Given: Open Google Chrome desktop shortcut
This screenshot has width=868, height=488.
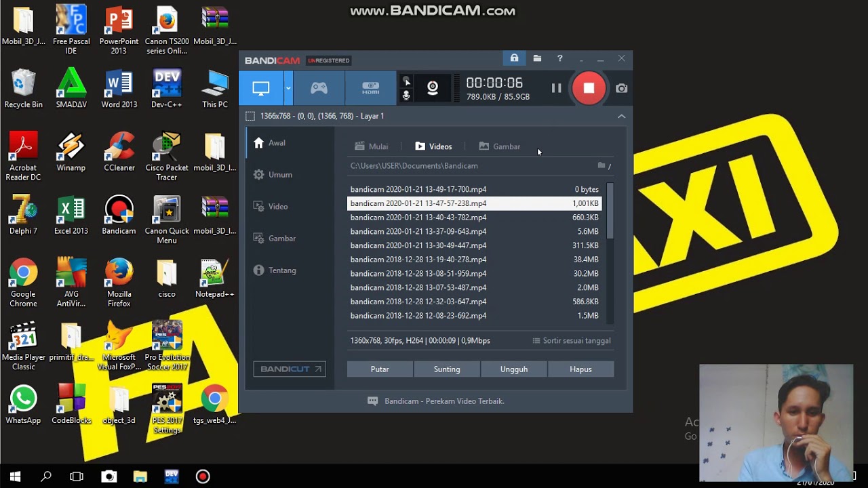Looking at the screenshot, I should [24, 283].
